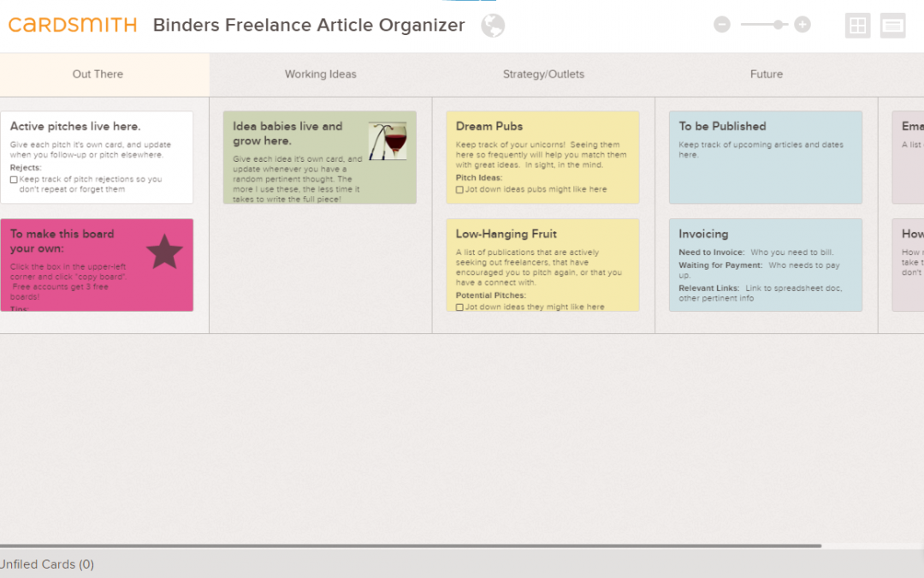The image size is (924, 578).
Task: Click the Pitch Ideas: label
Action: [x=478, y=177]
